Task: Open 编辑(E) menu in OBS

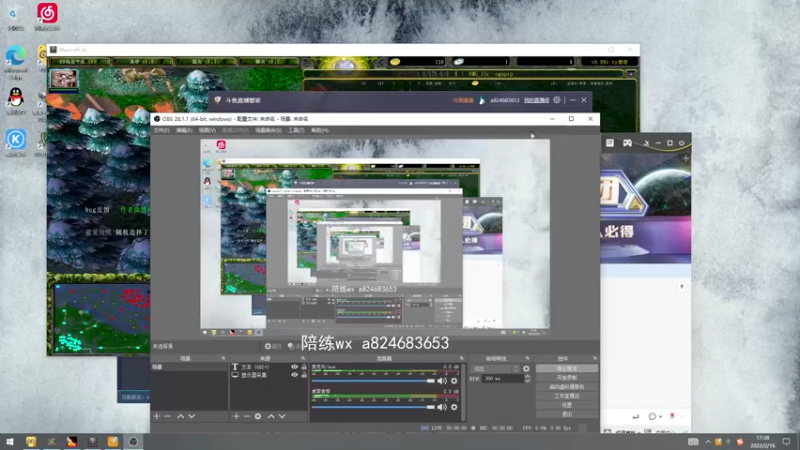Action: [184, 131]
